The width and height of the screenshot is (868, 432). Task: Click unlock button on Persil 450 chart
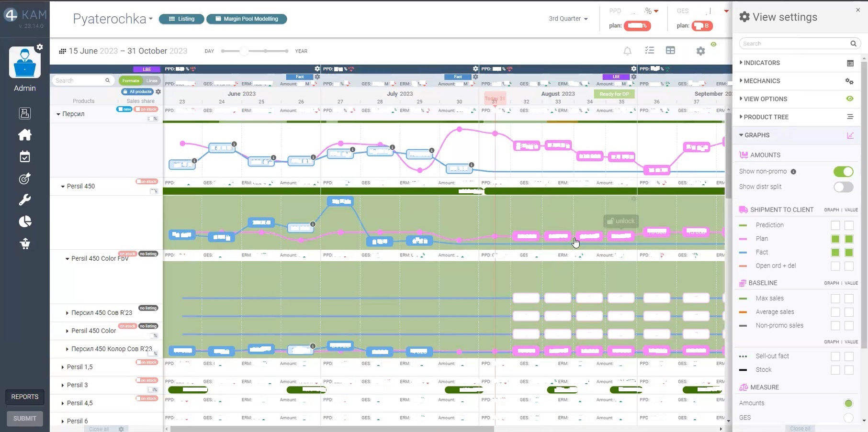point(621,221)
